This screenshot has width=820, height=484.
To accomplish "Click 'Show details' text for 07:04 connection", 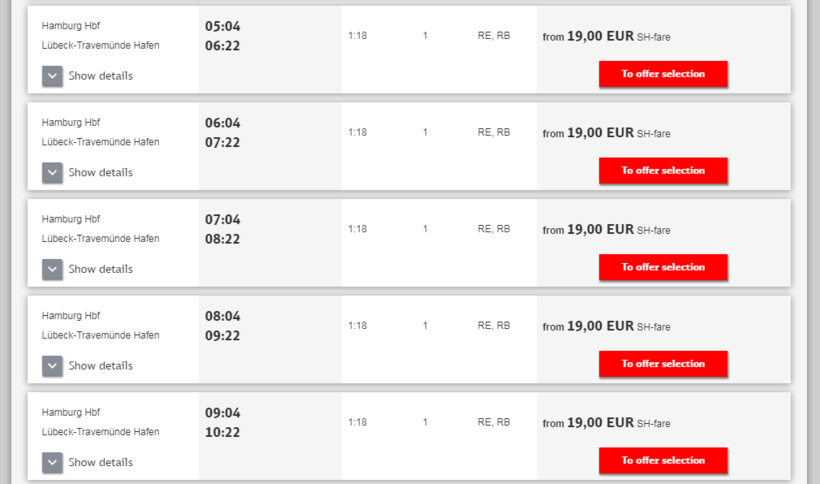I will (100, 269).
